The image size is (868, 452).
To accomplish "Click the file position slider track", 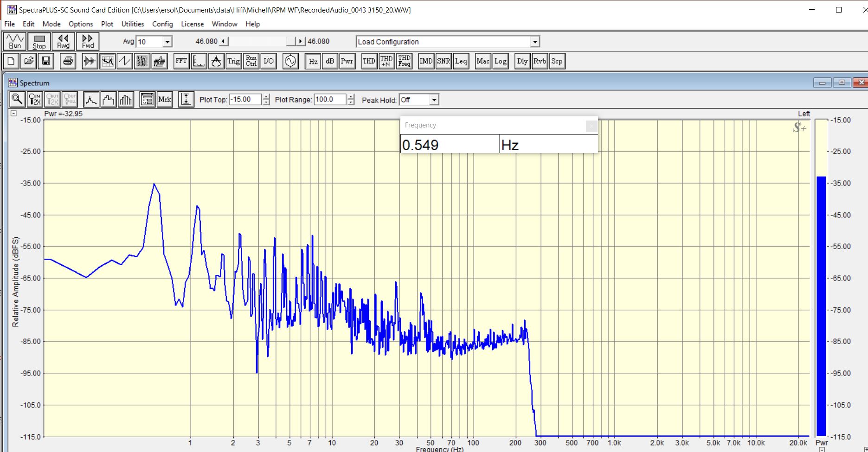I will 257,42.
